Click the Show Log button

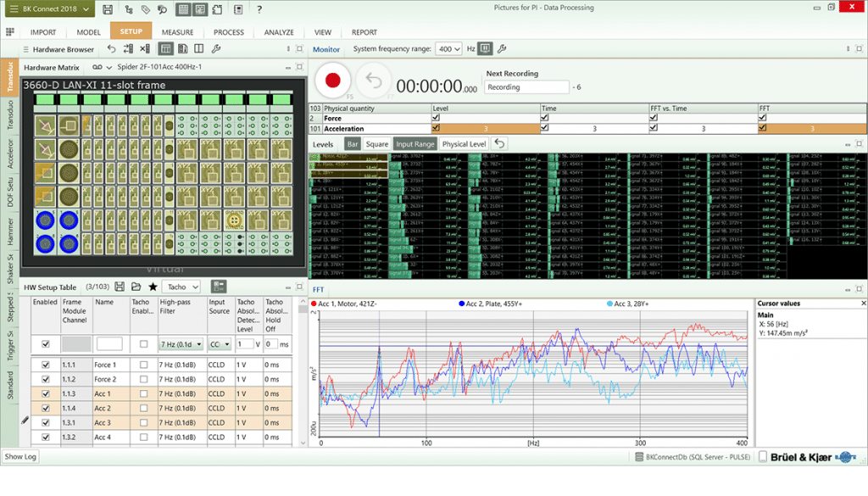pos(20,457)
